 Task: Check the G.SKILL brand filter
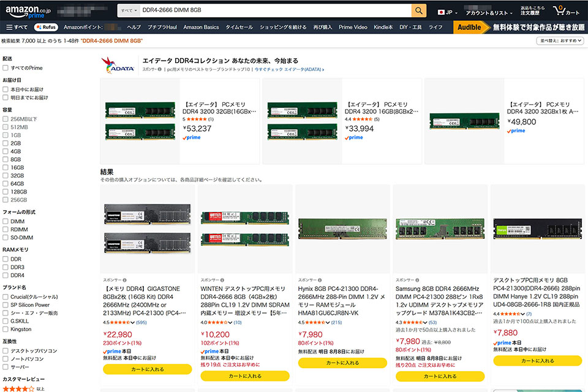click(x=6, y=321)
